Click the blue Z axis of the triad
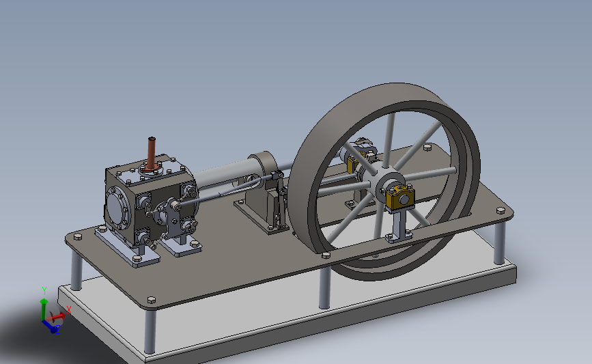Screen dimensions: 592x364 pos(51,326)
